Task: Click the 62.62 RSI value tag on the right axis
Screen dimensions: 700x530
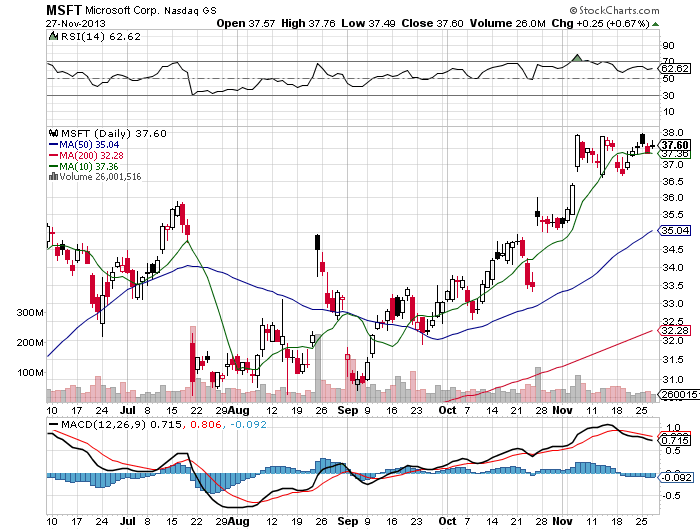Action: coord(675,69)
